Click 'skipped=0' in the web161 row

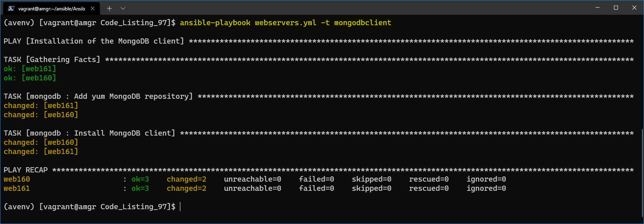click(371, 188)
